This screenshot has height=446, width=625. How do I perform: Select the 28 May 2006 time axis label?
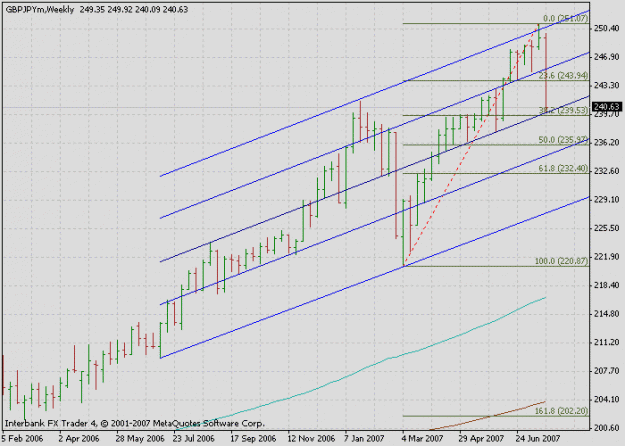click(x=140, y=439)
